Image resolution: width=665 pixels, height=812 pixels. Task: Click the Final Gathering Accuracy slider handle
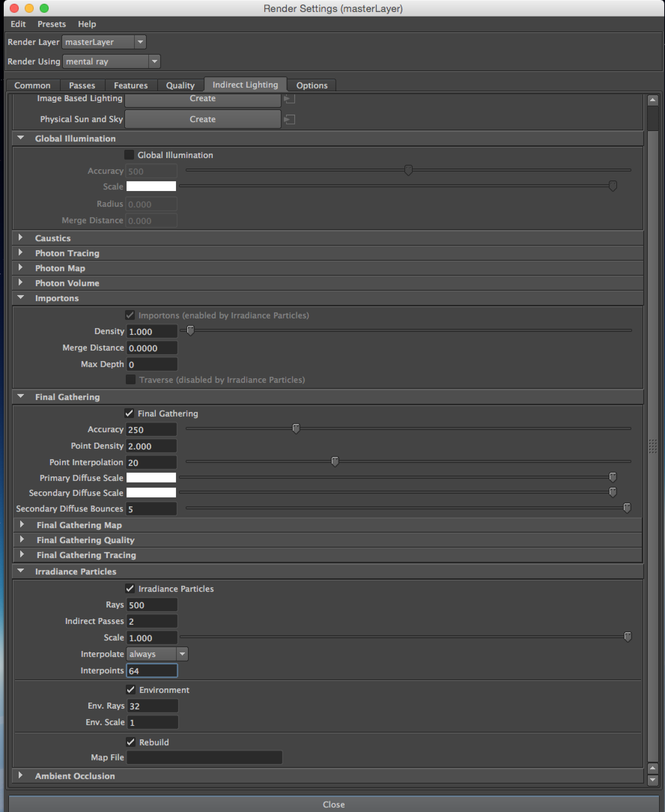pos(296,428)
